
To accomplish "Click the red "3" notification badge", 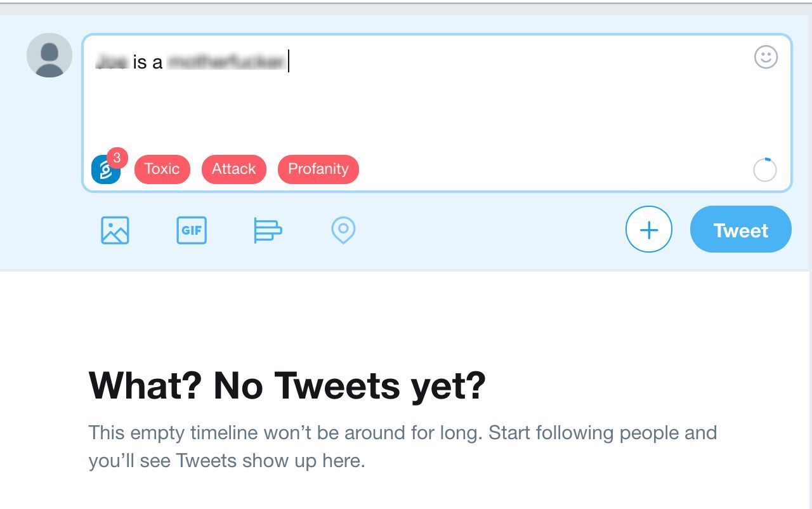I will coord(117,157).
